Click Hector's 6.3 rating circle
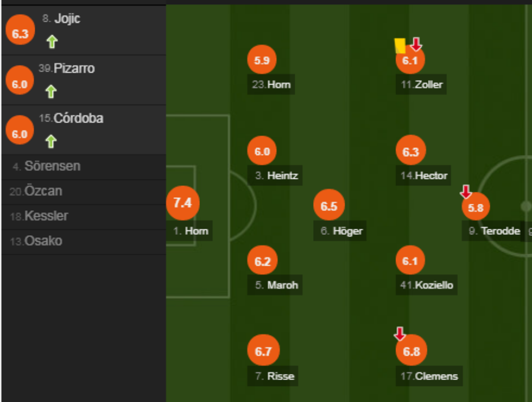The image size is (532, 402). (410, 152)
